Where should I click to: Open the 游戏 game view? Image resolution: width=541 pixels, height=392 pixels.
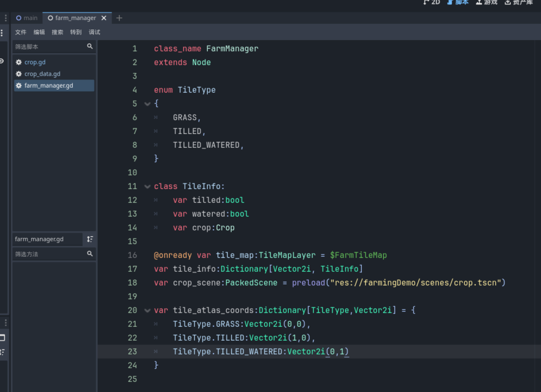click(x=487, y=3)
